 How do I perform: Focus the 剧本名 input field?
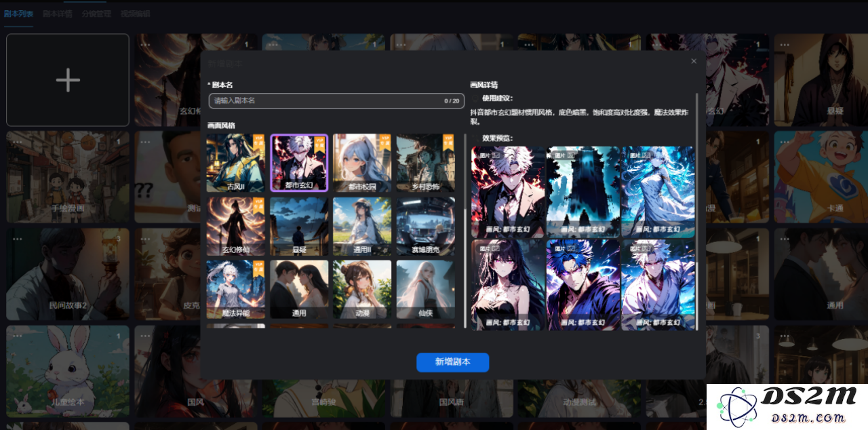pyautogui.click(x=336, y=100)
